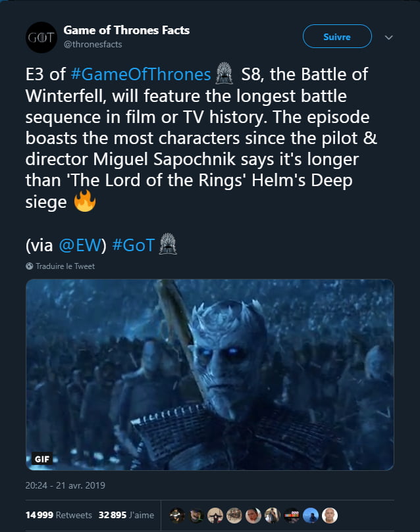The height and width of the screenshot is (532, 420).
Task: Click the Suivre button
Action: (x=336, y=37)
